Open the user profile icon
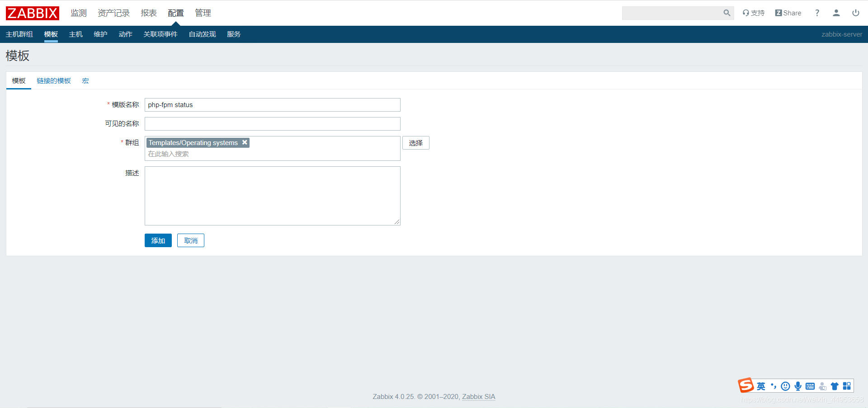 click(x=836, y=13)
